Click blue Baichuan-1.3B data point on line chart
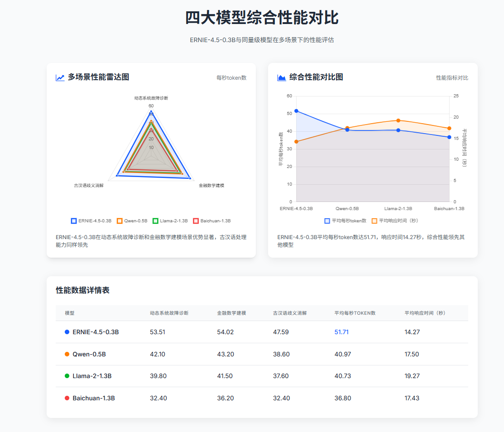 pyautogui.click(x=449, y=137)
